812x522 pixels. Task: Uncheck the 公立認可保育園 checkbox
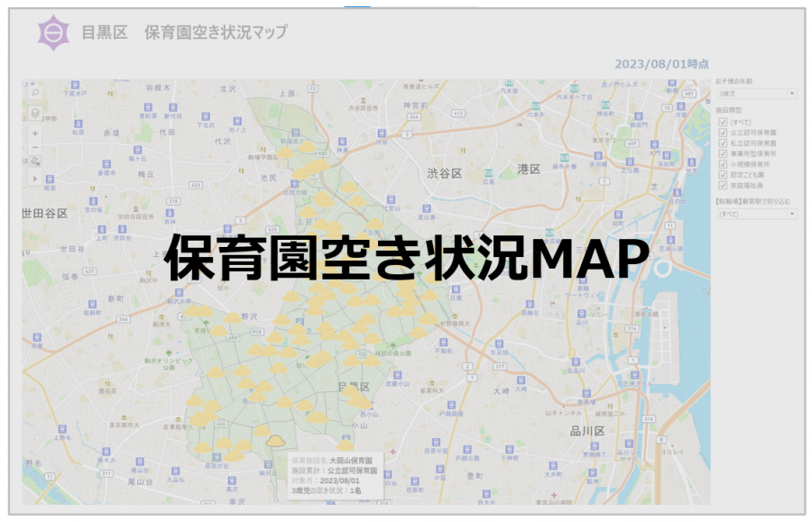tap(723, 132)
